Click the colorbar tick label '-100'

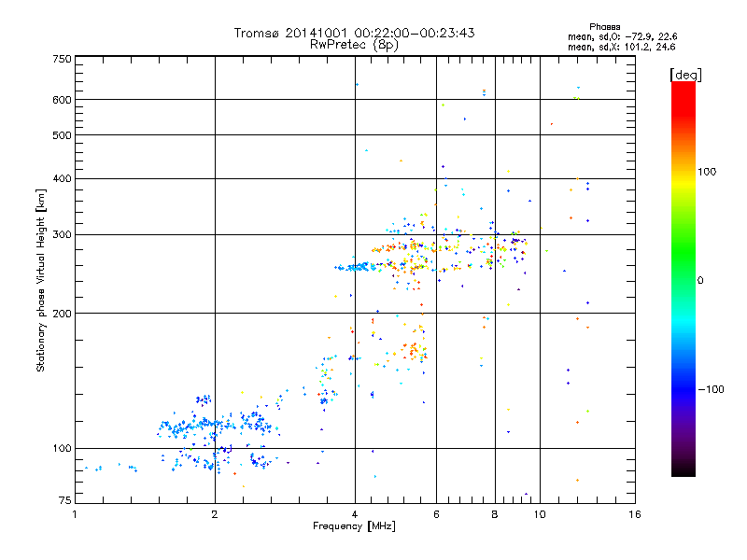coord(711,389)
